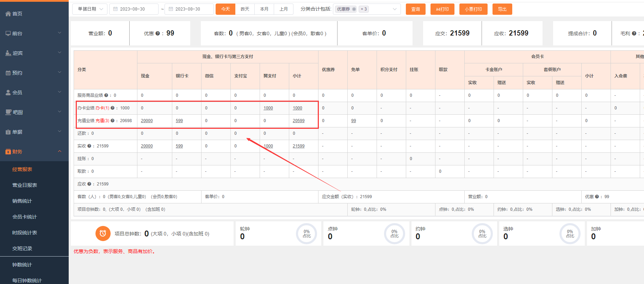
Task: Click the 迎宾 reception icon
Action: (8, 53)
